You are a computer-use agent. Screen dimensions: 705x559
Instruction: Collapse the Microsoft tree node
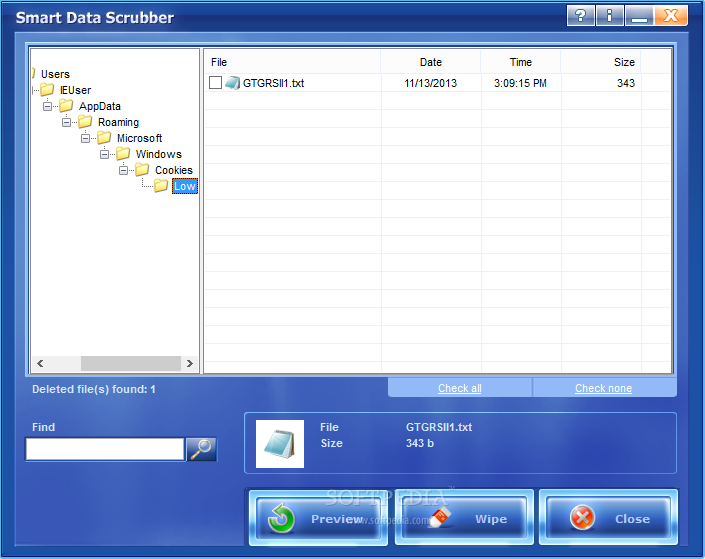(x=85, y=139)
